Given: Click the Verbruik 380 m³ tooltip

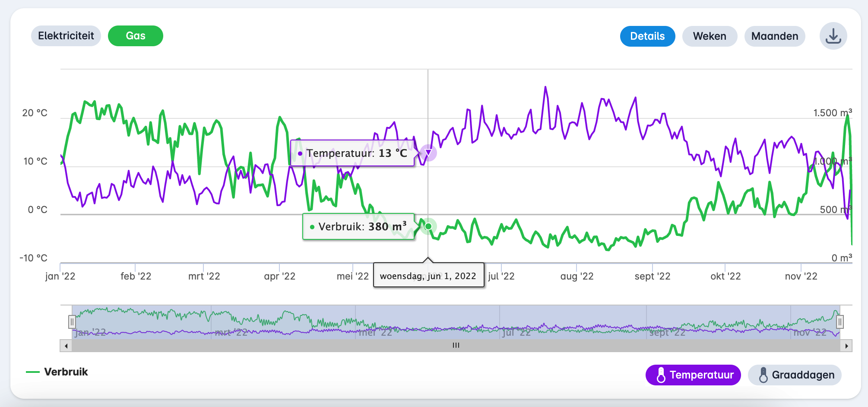Looking at the screenshot, I should 358,227.
